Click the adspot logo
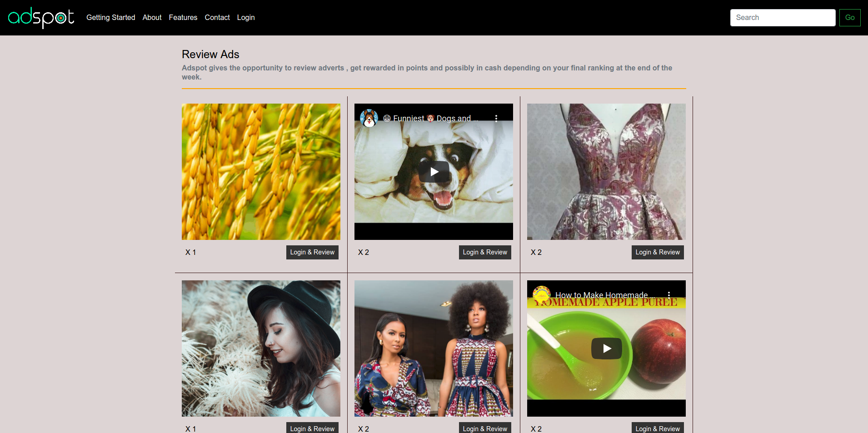Screen dimensions: 868x433 41,18
